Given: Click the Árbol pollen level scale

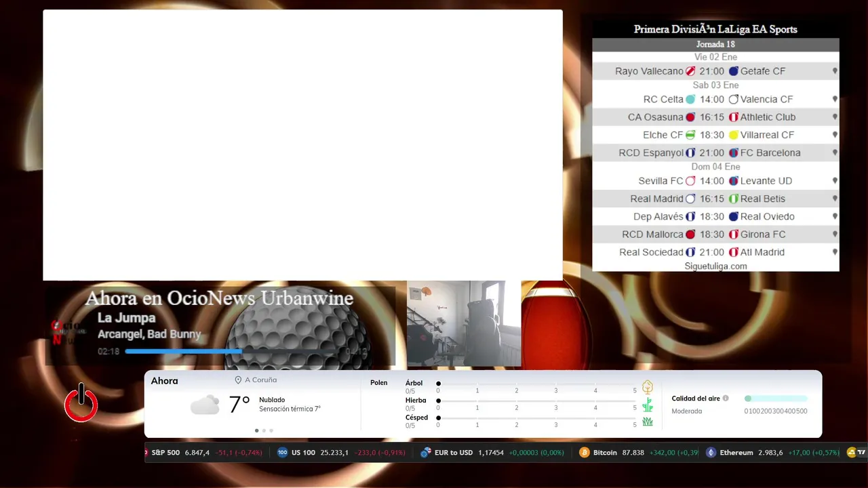Looking at the screenshot, I should (536, 384).
